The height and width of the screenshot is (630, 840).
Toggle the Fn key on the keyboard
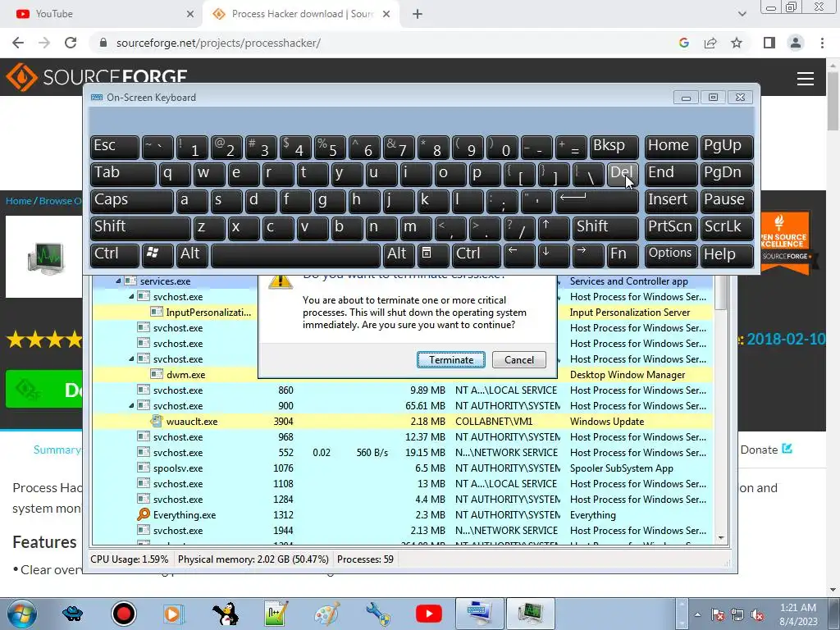[623, 254]
